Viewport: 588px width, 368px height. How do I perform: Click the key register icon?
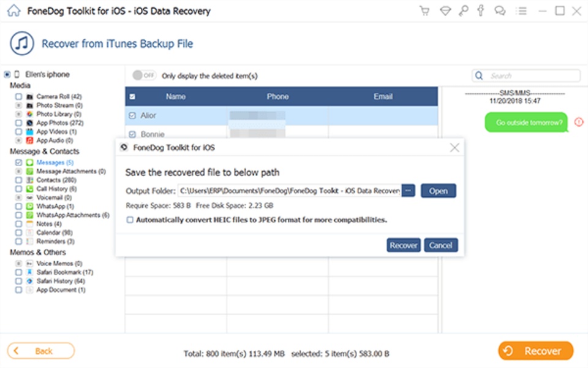coord(463,11)
